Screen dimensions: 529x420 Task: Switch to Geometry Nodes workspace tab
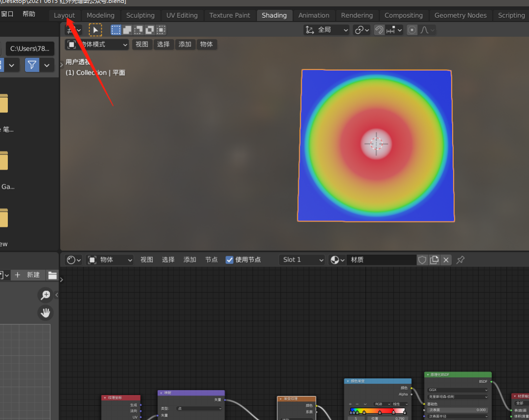point(460,15)
